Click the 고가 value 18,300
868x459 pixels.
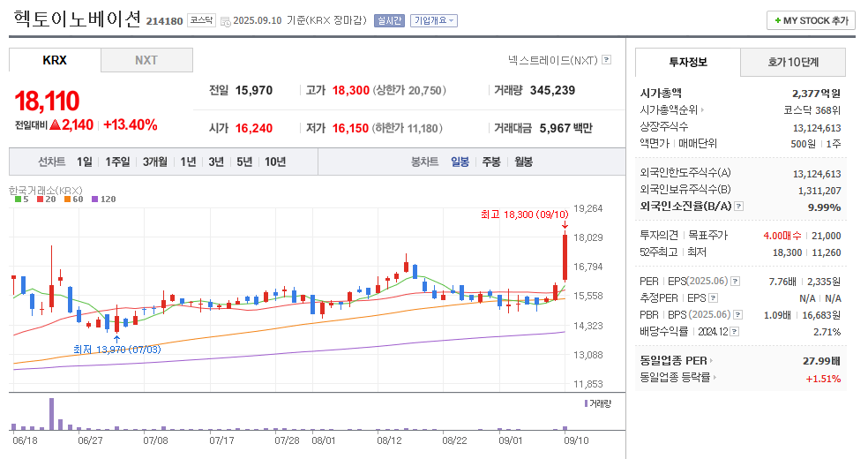click(351, 90)
